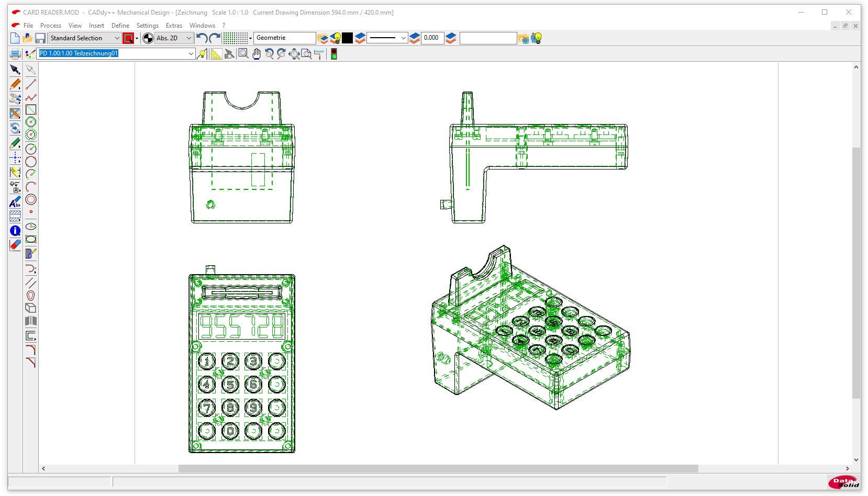Toggle the dotted grid display button
This screenshot has width=868, height=496.
[x=235, y=38]
